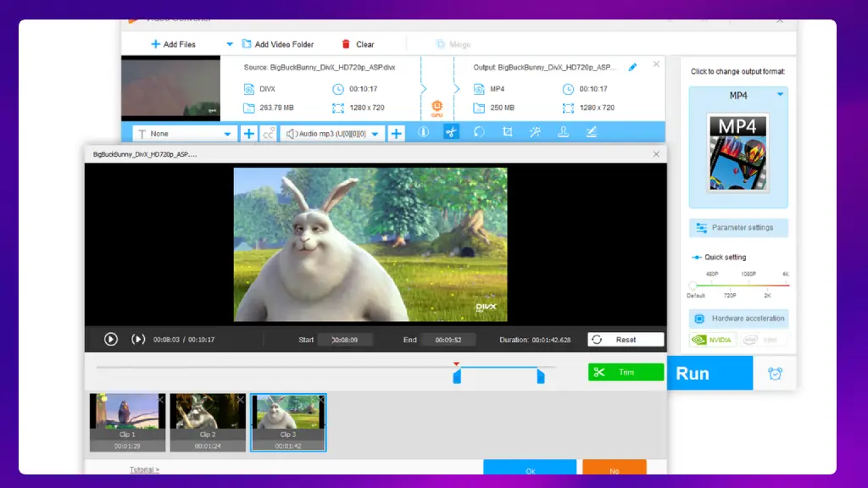Viewport: 868px width, 488px height.
Task: Select the Crop tool
Action: click(x=507, y=131)
